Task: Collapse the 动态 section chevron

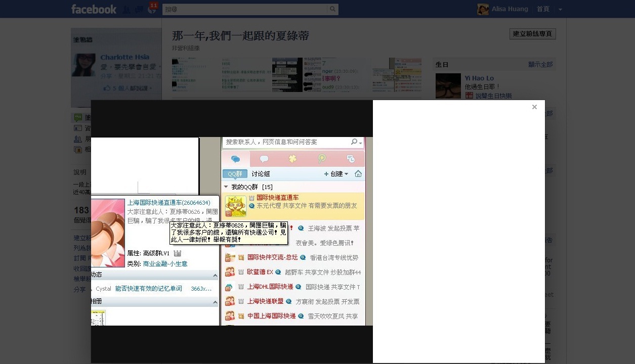Action: point(215,275)
